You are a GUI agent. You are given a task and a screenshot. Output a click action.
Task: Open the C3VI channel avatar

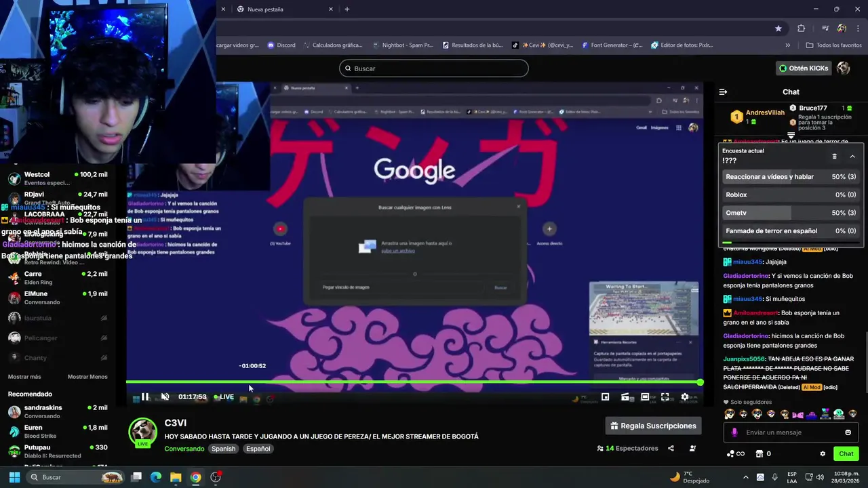tap(143, 432)
